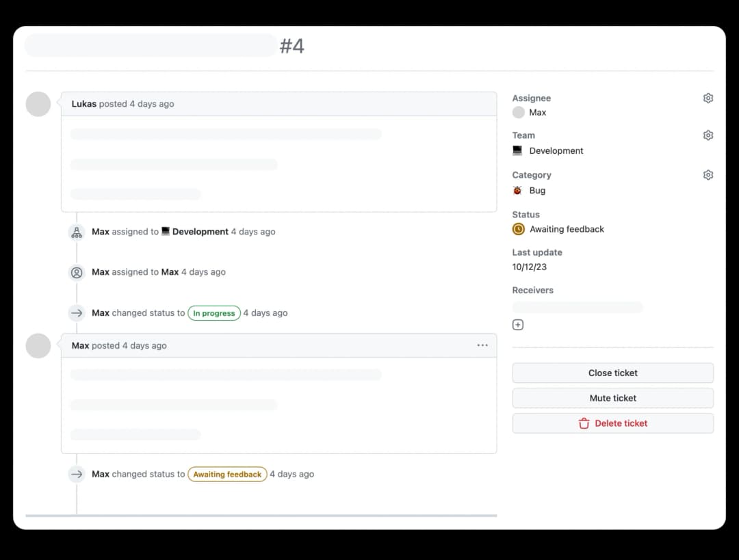Screen dimensions: 739x560
Task: Open the three-dot menu on Max's post
Action: coord(482,345)
